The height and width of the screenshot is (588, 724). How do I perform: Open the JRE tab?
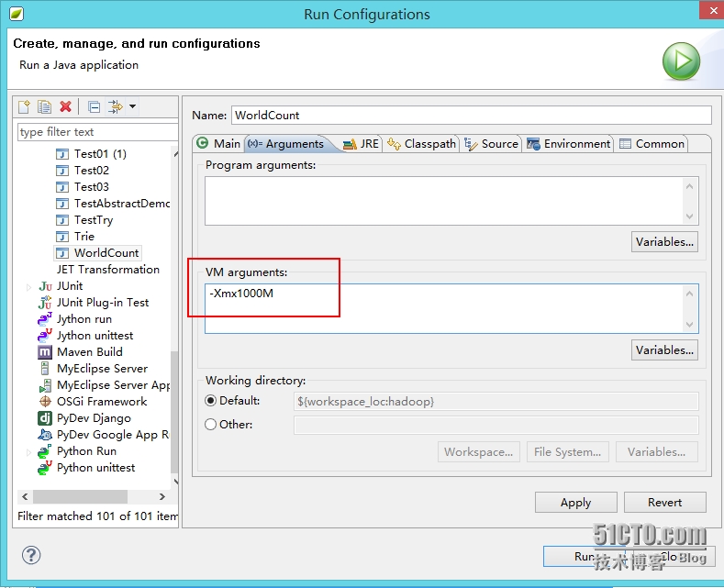coord(361,143)
